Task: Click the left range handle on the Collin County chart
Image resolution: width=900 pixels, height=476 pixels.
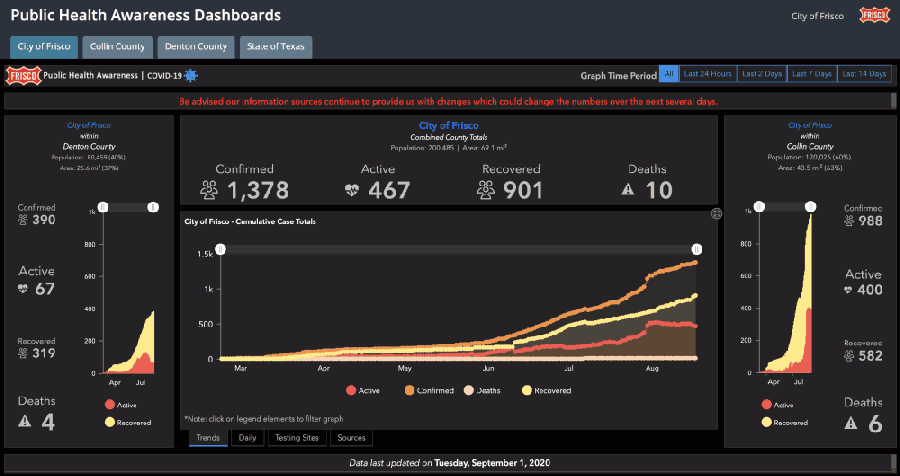Action: [x=759, y=206]
